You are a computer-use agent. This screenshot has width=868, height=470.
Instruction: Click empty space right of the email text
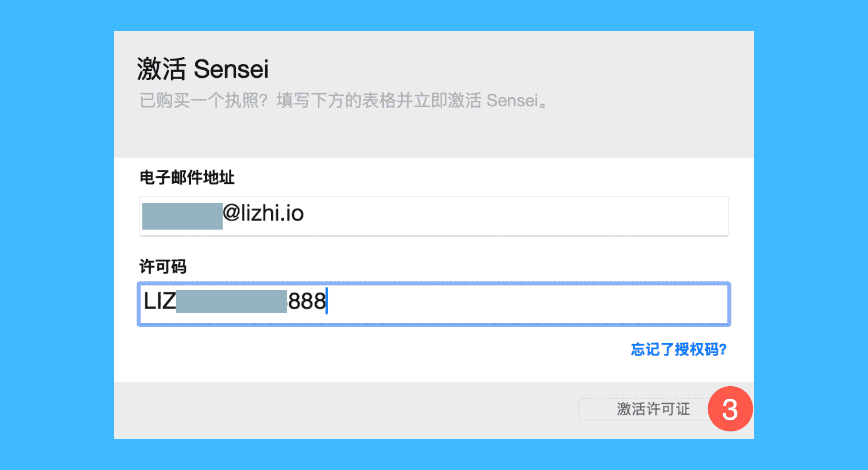(x=521, y=216)
